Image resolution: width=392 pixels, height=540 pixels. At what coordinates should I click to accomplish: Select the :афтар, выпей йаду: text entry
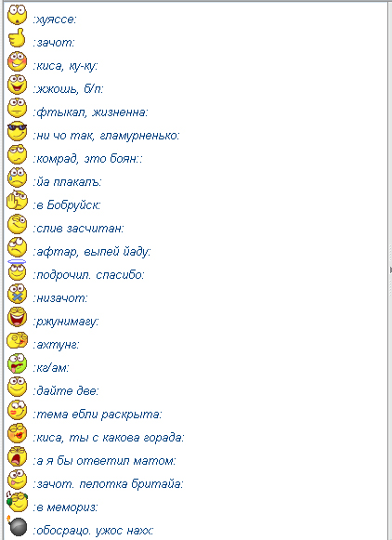[x=92, y=252]
